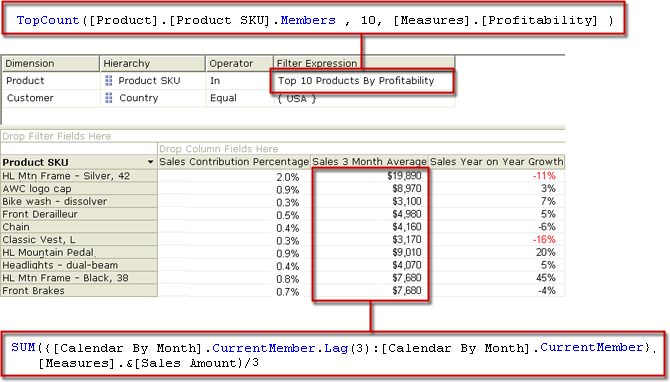Click the Drop Filter Fields Here area
Viewport: 670px width, 382px height.
coord(282,136)
